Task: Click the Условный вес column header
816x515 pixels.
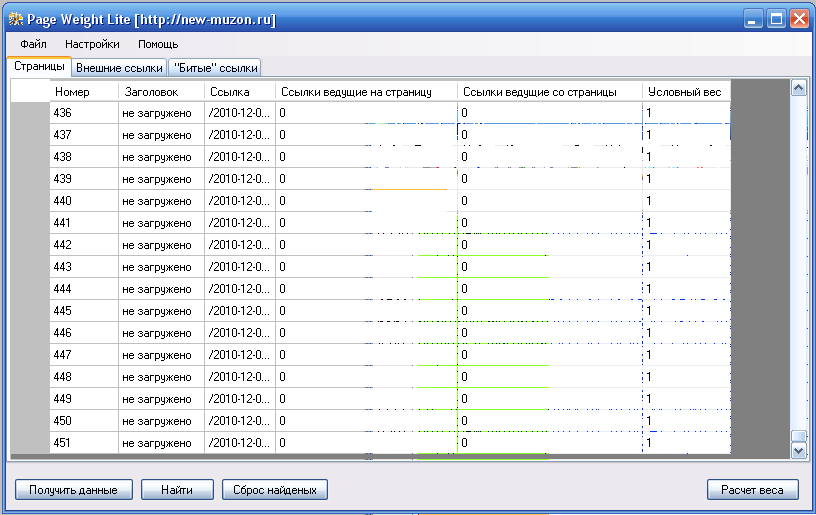Action: coord(686,92)
